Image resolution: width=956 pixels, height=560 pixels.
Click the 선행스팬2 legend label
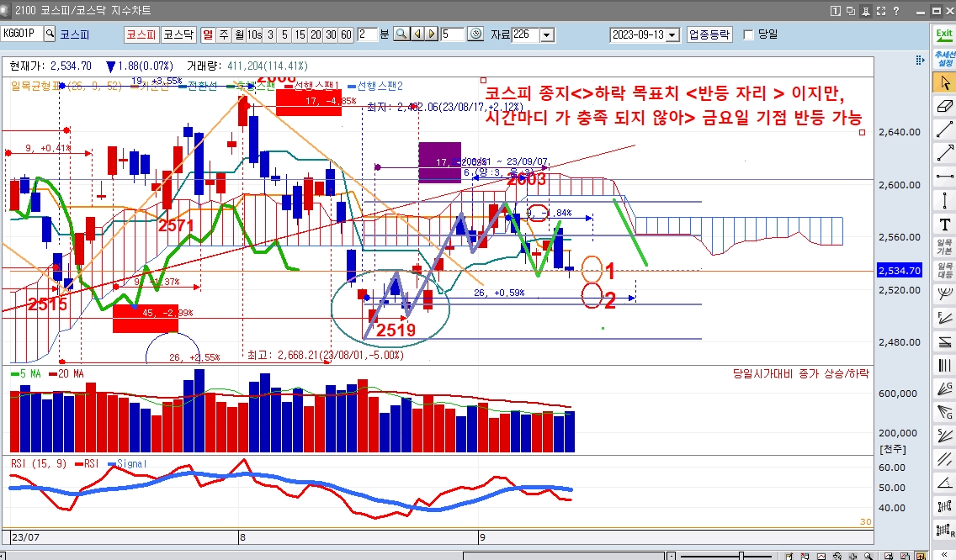(375, 87)
